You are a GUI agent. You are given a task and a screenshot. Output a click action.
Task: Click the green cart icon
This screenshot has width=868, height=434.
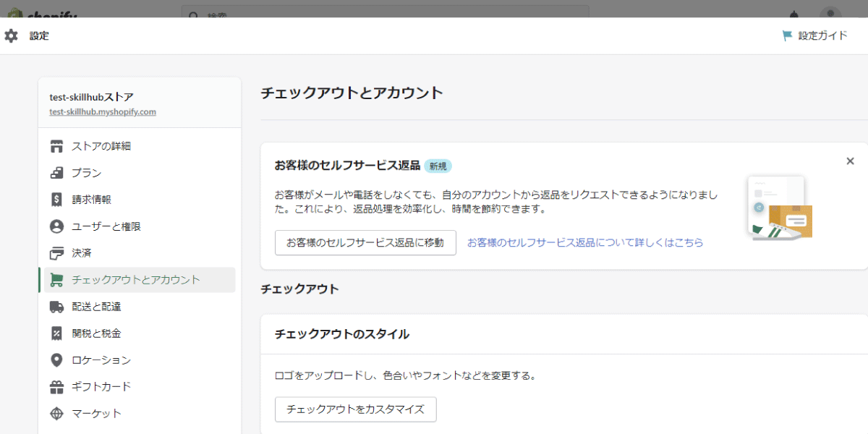56,280
